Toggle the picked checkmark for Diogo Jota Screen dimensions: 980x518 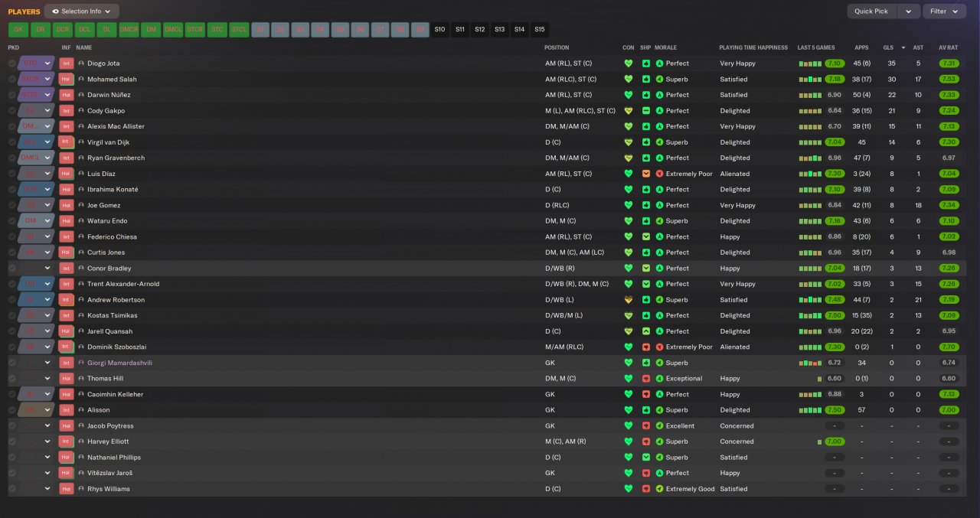click(12, 64)
